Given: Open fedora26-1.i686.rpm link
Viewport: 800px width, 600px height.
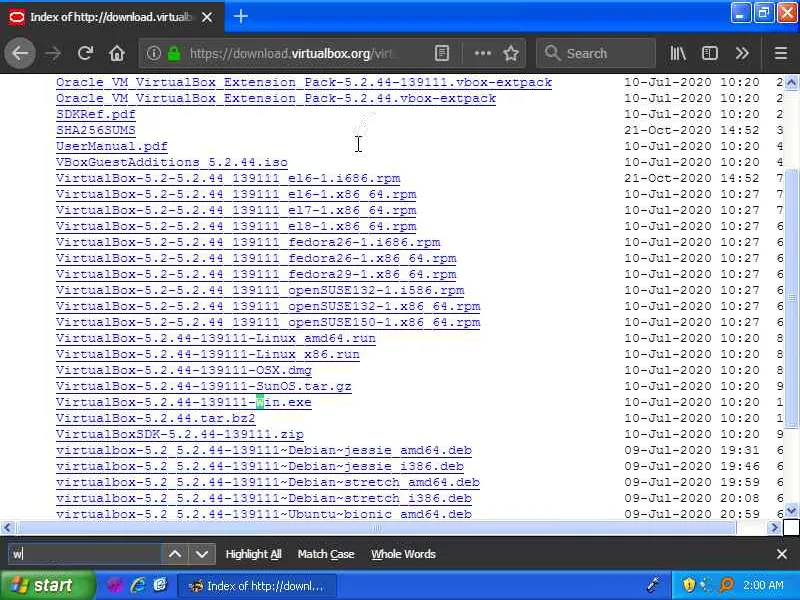Looking at the screenshot, I should point(248,242).
